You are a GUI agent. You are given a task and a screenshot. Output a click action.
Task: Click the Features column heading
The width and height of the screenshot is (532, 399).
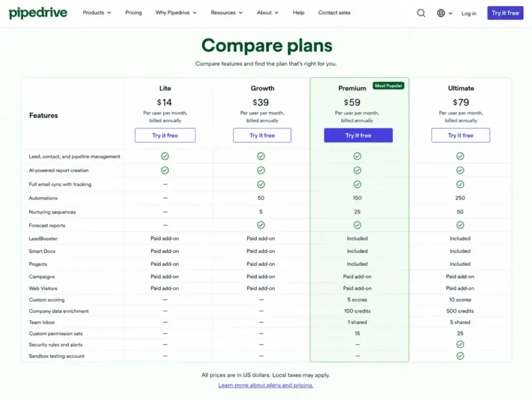(x=44, y=115)
